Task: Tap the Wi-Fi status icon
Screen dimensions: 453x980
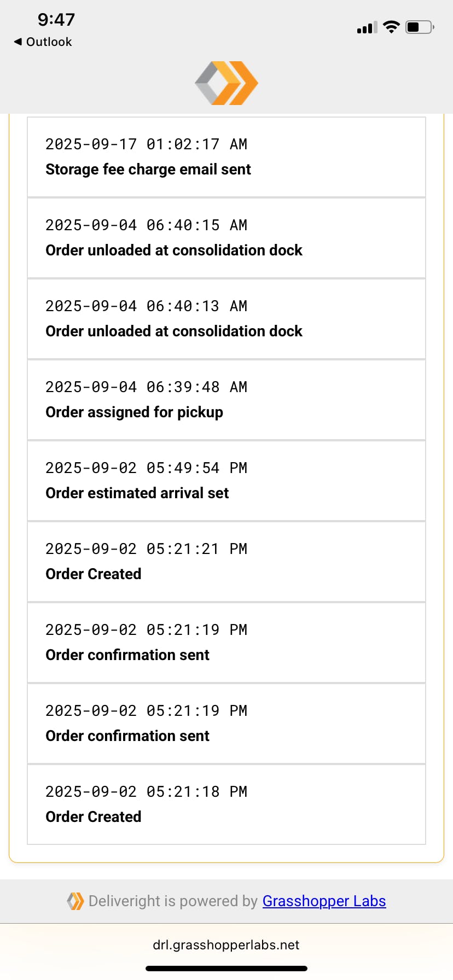Action: tap(391, 27)
